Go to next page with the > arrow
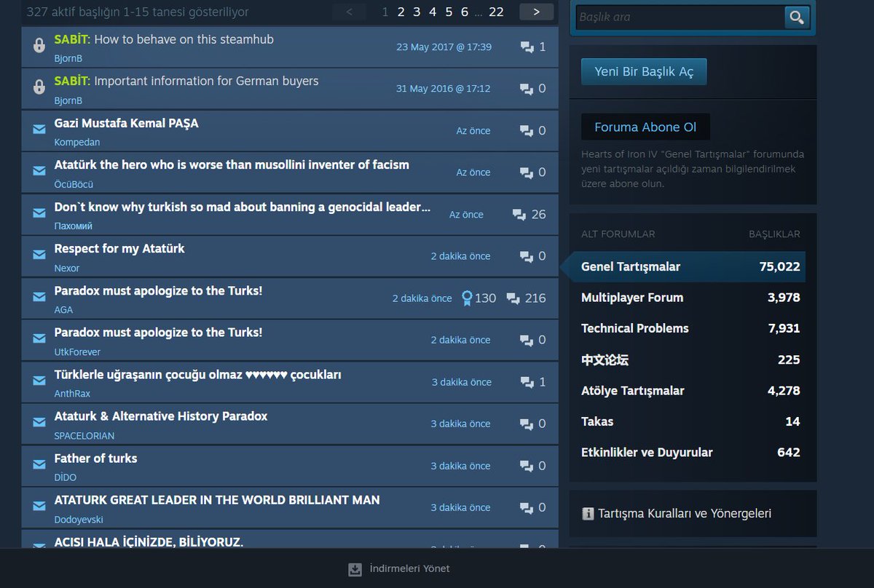The height and width of the screenshot is (588, 874). click(536, 12)
